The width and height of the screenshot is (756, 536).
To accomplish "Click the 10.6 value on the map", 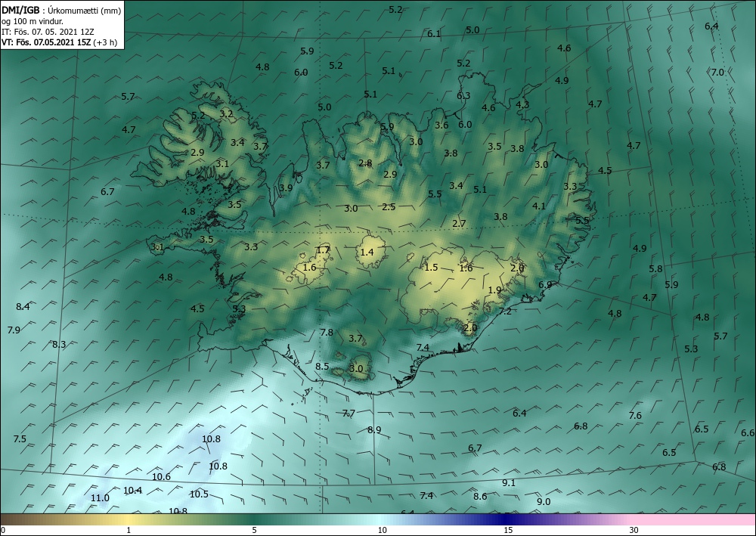I will (161, 477).
